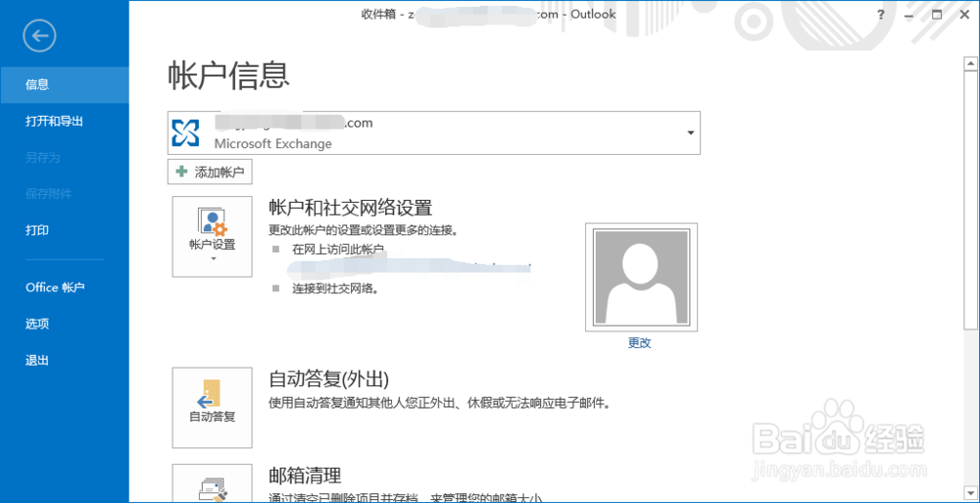This screenshot has width=980, height=503.
Task: Click 在网上访问此帐户 link text
Action: click(337, 249)
